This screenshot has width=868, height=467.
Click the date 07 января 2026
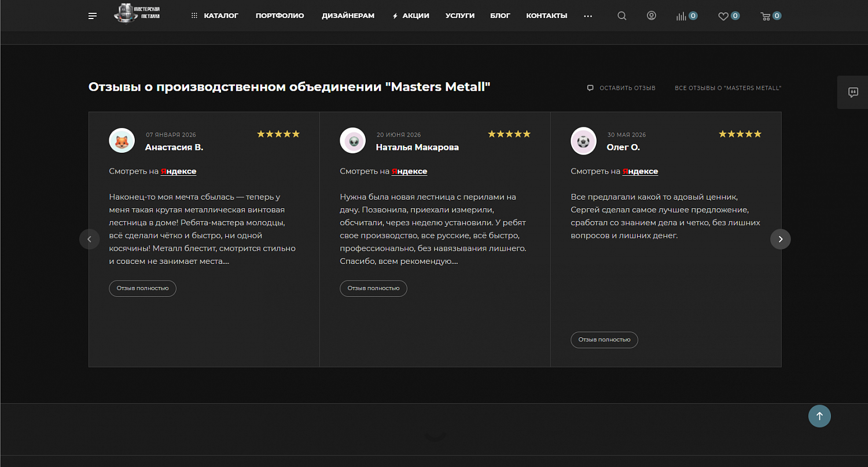pos(171,135)
